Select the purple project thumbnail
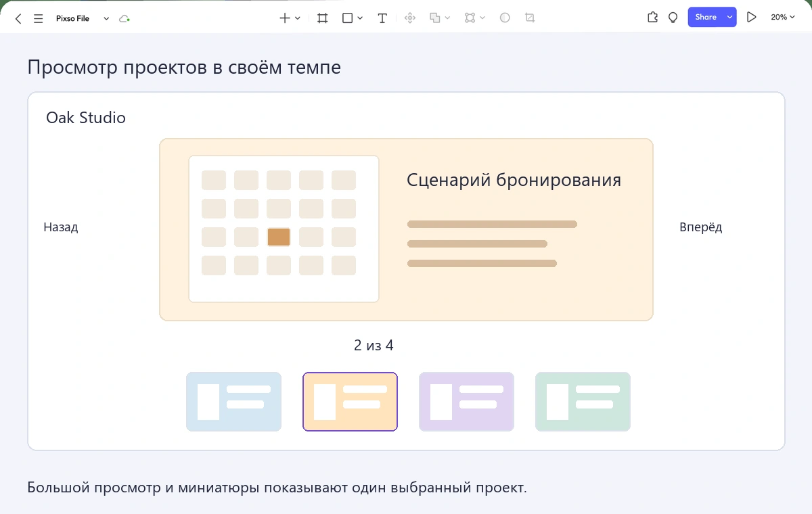Image resolution: width=812 pixels, height=514 pixels. click(x=466, y=402)
